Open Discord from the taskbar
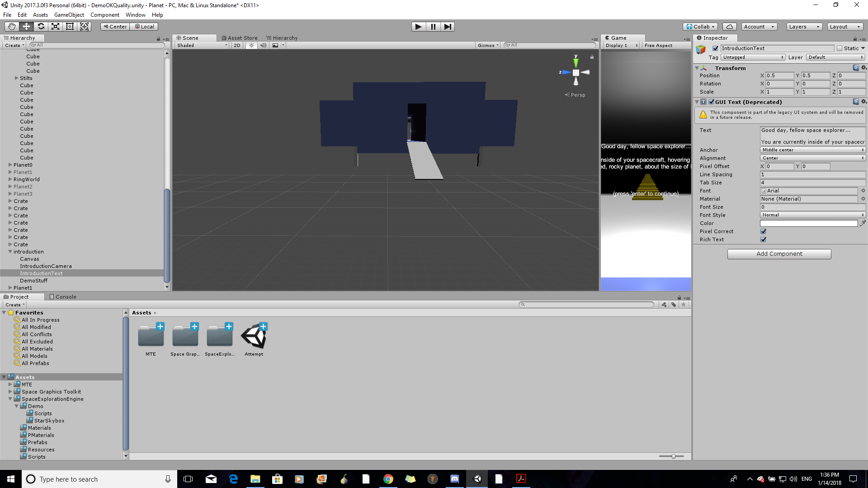The image size is (868, 488). [x=455, y=479]
